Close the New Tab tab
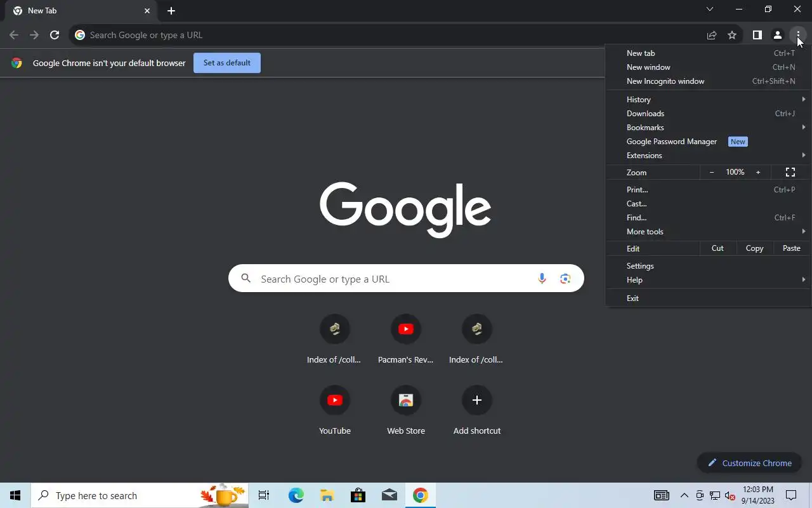This screenshot has width=812, height=508. 147,11
